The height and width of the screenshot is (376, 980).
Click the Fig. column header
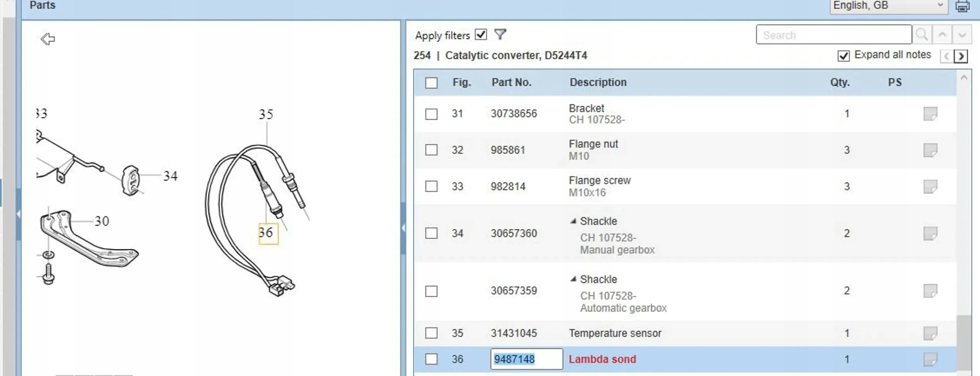click(x=462, y=82)
